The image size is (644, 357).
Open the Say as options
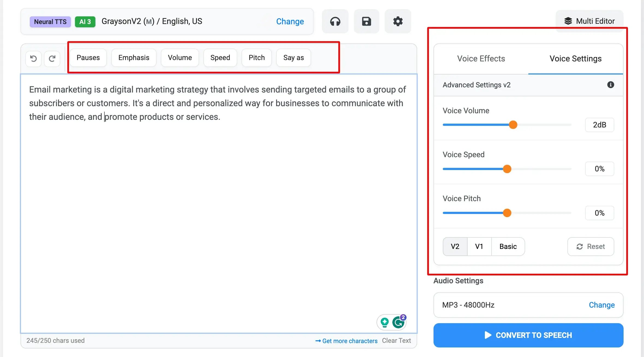pyautogui.click(x=293, y=58)
